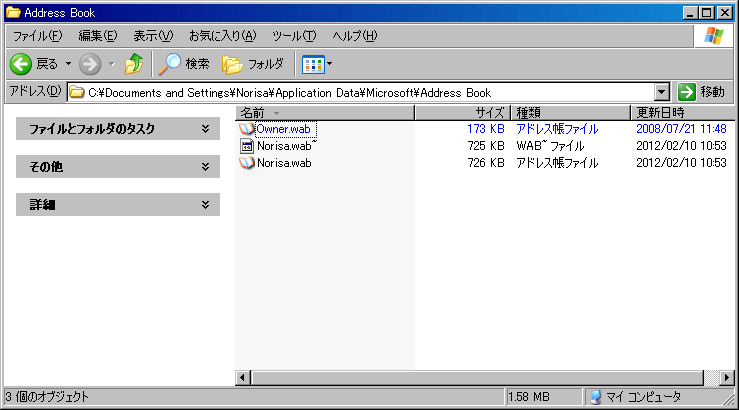Click the 3 個のオブジェクト status text
Screen dimensions: 739x410
point(47,397)
